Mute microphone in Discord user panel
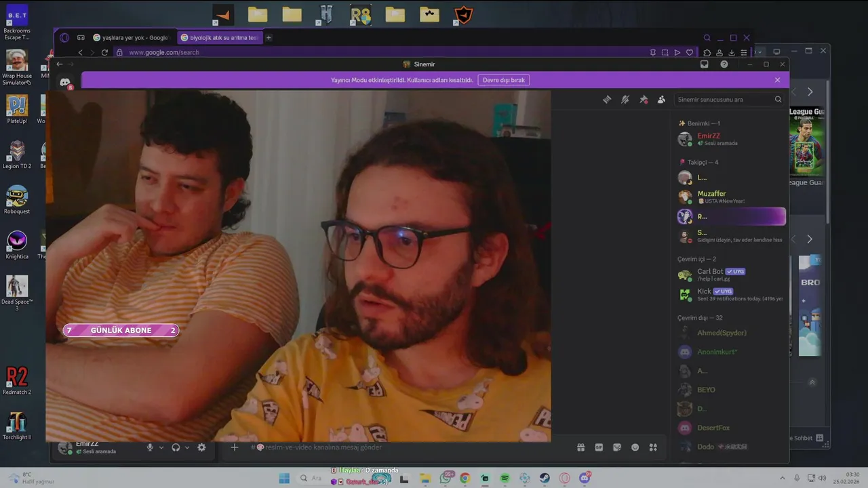Image resolution: width=868 pixels, height=488 pixels. 150,447
